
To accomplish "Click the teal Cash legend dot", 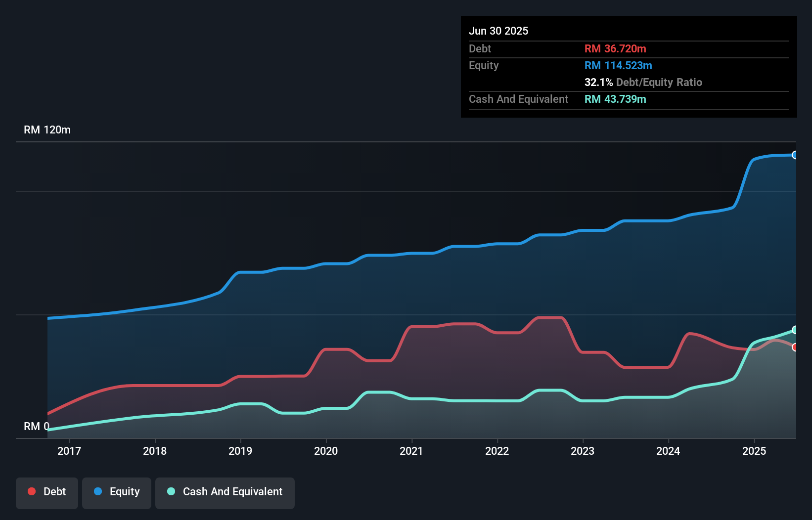I will pos(171,491).
